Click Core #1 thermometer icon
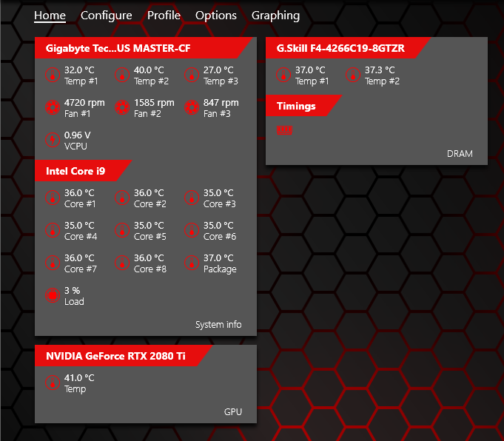This screenshot has height=441, width=504. coord(53,198)
